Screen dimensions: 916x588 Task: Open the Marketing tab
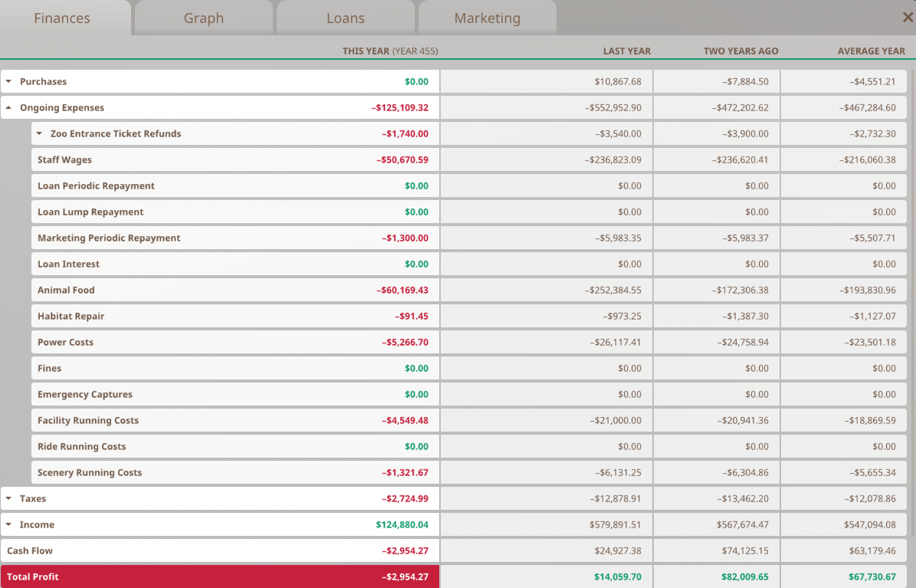tap(488, 18)
